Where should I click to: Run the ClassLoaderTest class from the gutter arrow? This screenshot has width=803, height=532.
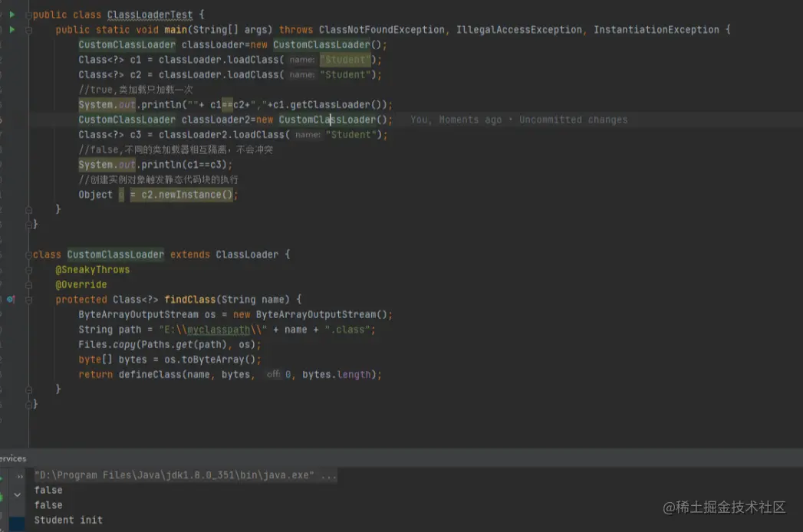point(12,15)
